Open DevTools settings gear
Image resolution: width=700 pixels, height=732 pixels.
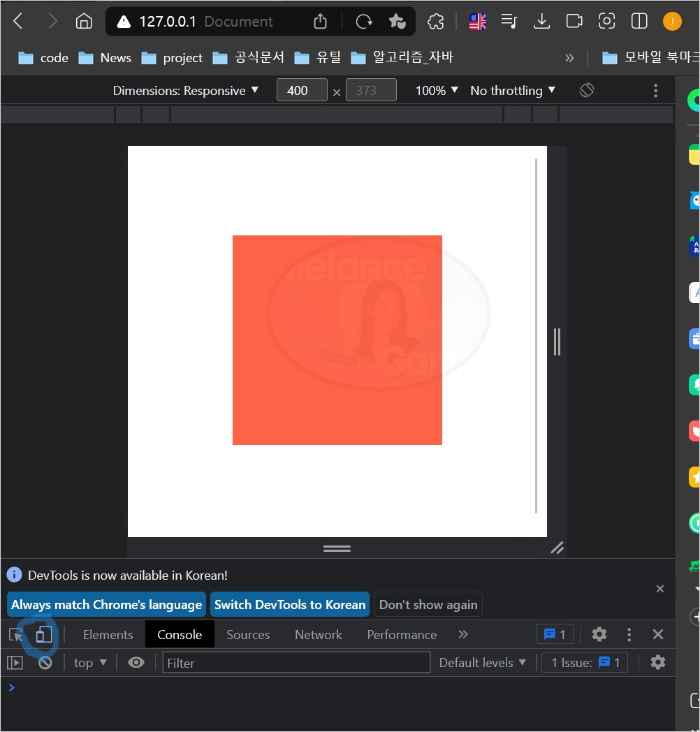pyautogui.click(x=599, y=634)
